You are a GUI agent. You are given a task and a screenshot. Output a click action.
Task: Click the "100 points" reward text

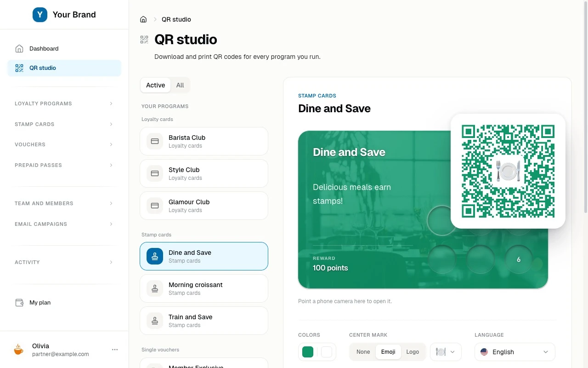pos(330,268)
